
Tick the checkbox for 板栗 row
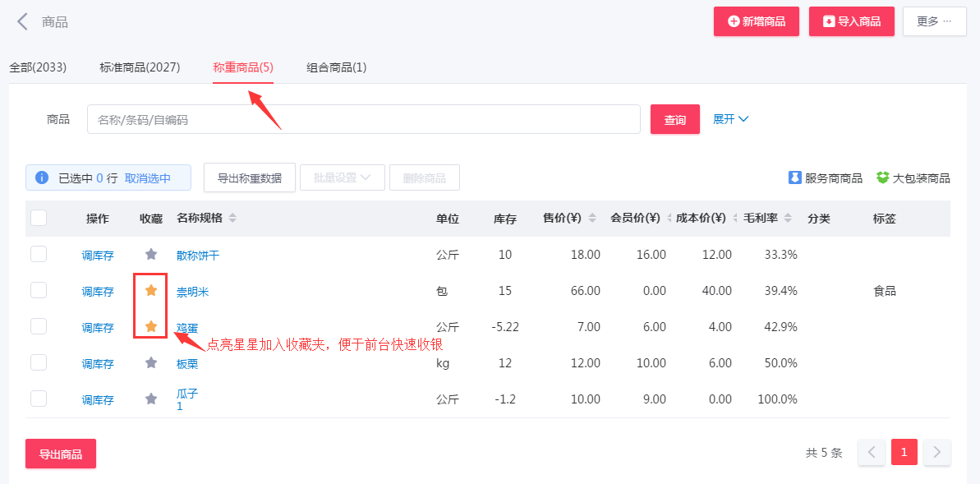pyautogui.click(x=39, y=362)
